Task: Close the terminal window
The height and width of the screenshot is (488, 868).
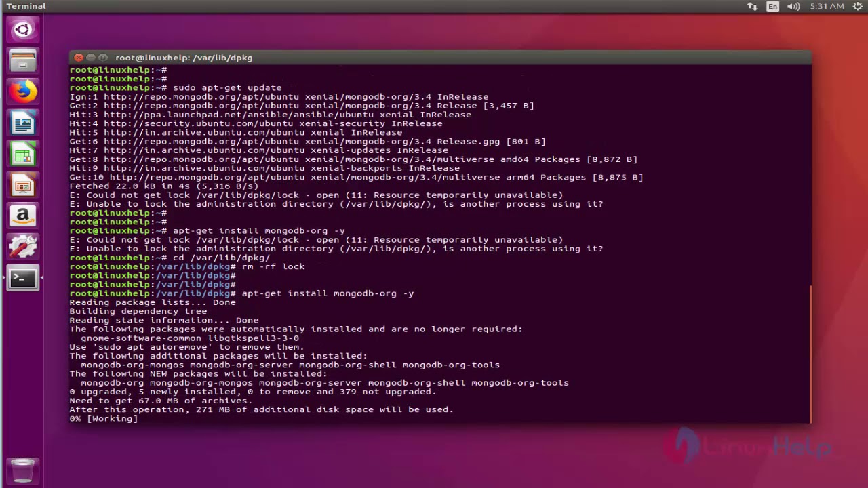Action: (79, 58)
